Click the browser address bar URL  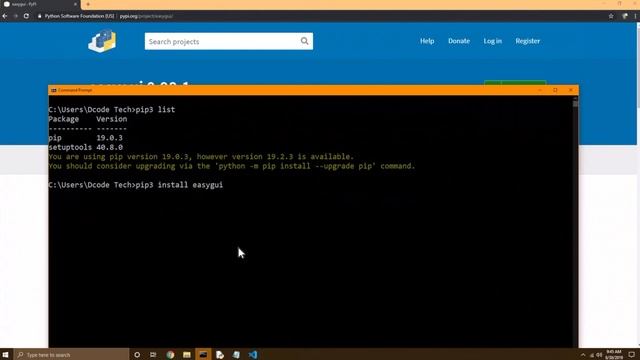[146, 16]
